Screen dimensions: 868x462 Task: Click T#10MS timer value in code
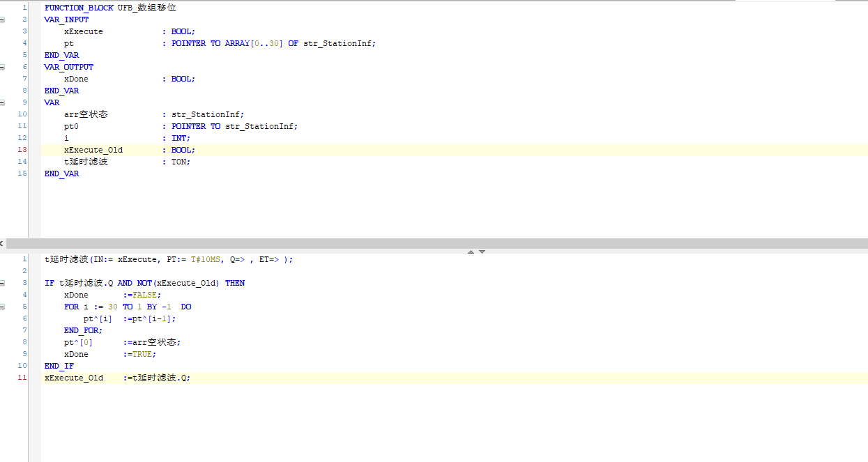pyautogui.click(x=208, y=259)
